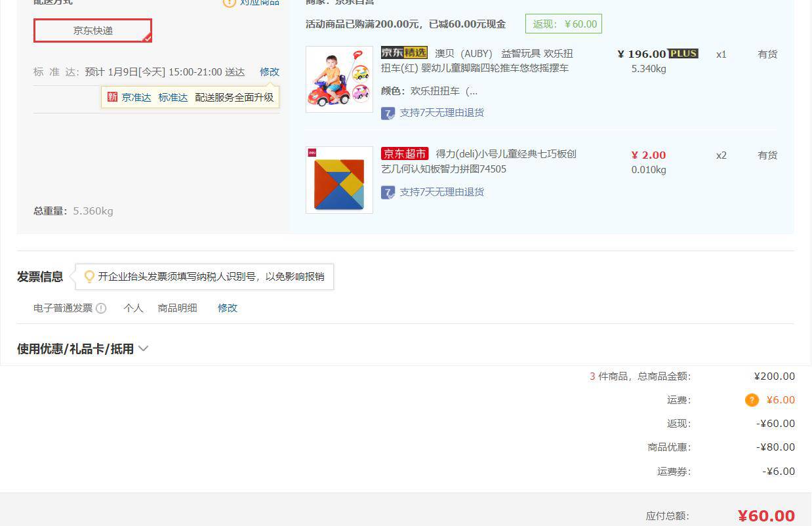This screenshot has height=526, width=812.
Task: Click warning icon beside 对应商品
Action: pyautogui.click(x=229, y=2)
